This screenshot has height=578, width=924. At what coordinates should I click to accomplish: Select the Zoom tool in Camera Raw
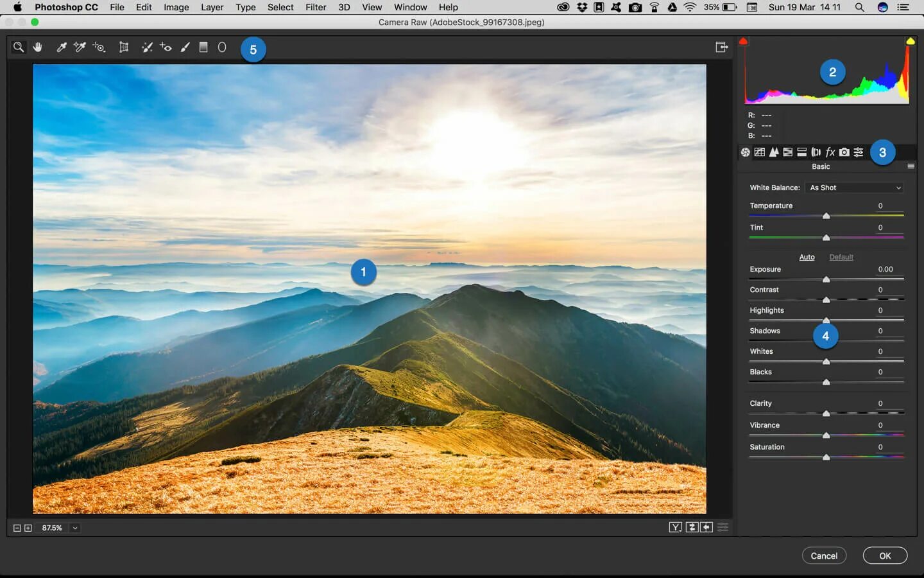click(x=19, y=47)
